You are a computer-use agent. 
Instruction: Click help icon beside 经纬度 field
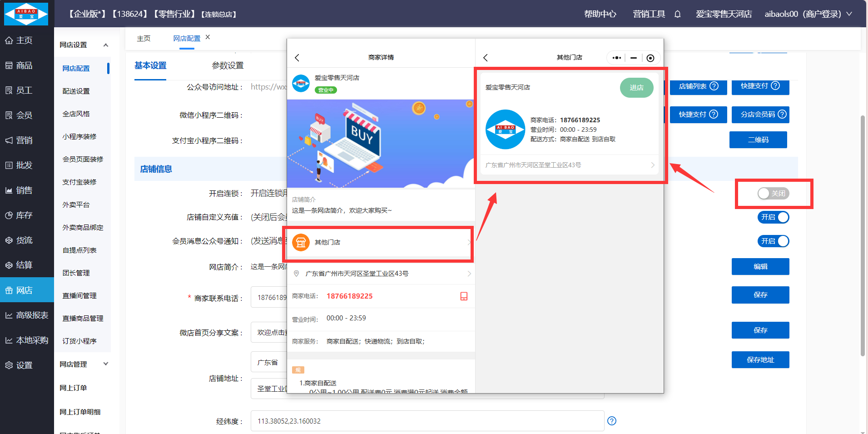point(612,421)
